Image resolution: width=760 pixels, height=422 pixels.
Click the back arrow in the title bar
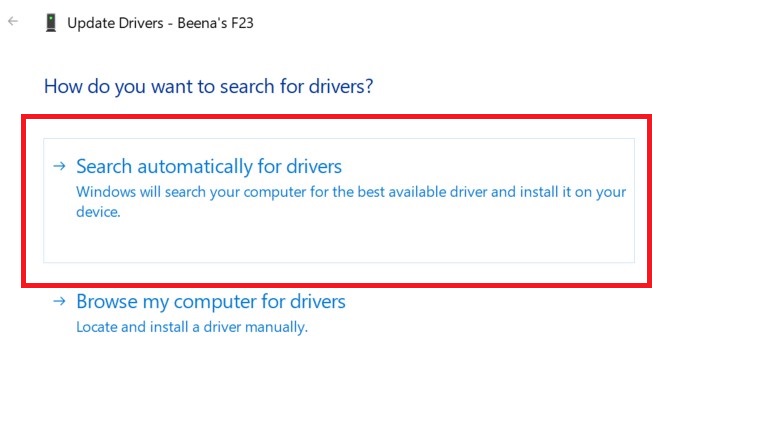pyautogui.click(x=13, y=21)
